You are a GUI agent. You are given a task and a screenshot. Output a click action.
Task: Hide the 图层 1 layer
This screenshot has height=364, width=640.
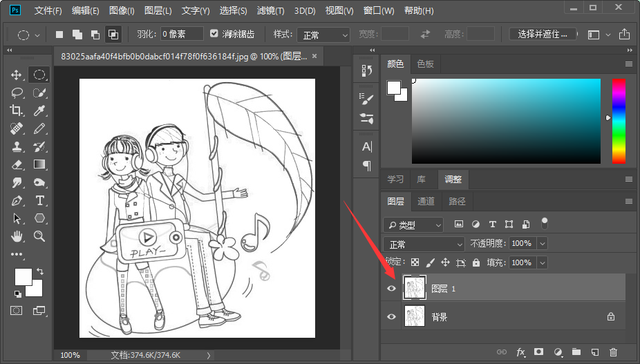[391, 288]
